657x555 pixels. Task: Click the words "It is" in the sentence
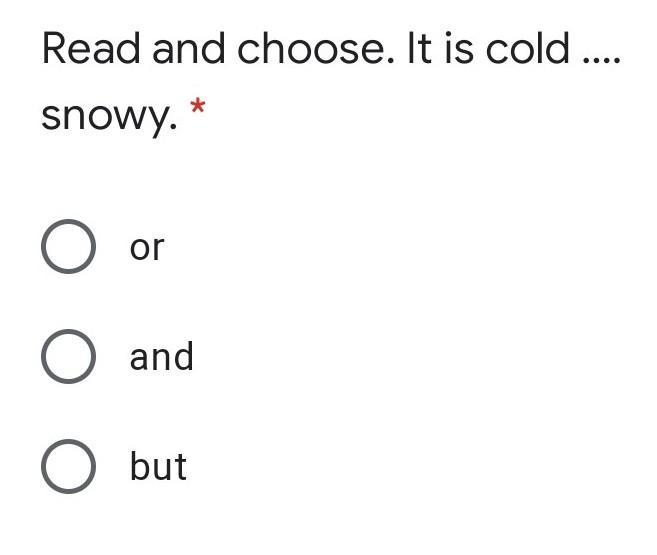pyautogui.click(x=440, y=49)
